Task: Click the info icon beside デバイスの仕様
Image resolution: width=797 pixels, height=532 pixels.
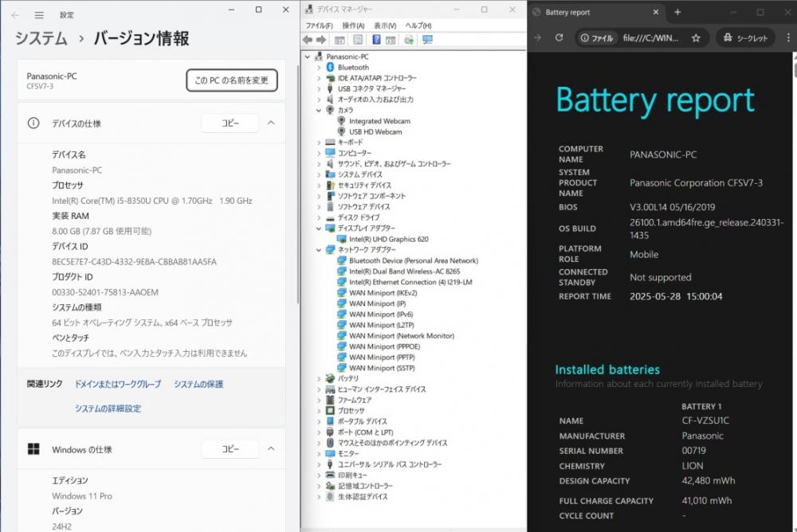Action: pyautogui.click(x=33, y=123)
